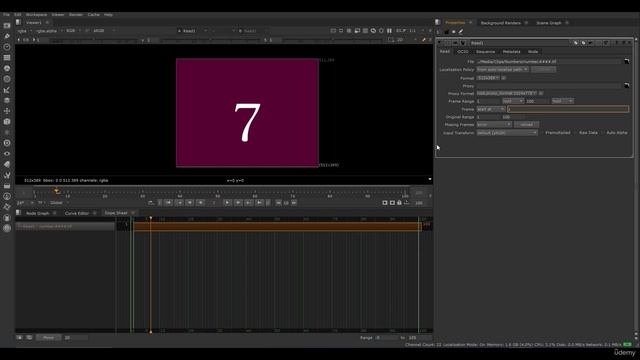Switch to the Sequence tab in Read1 properties
Viewport: 640px width, 360px height.
pos(485,52)
